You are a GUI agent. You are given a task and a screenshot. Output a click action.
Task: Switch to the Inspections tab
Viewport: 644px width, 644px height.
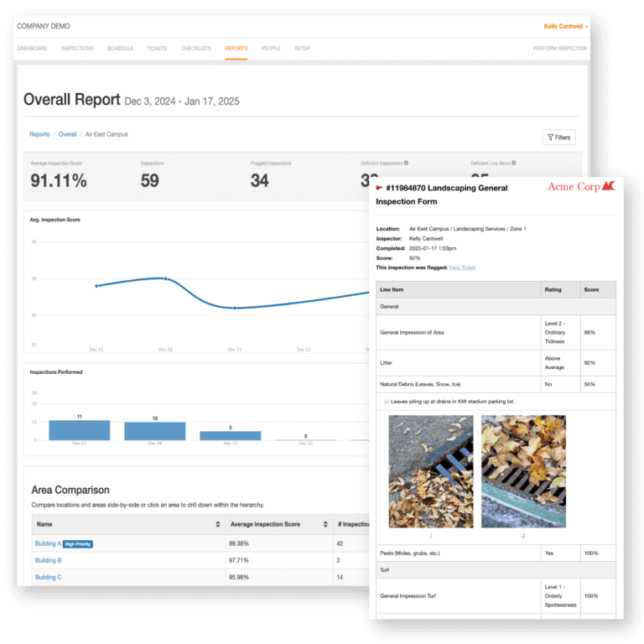tap(77, 49)
